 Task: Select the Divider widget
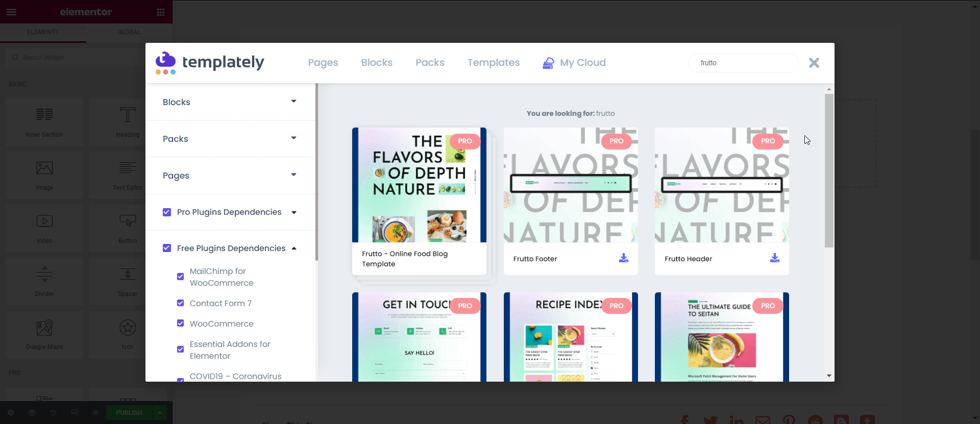pyautogui.click(x=44, y=282)
